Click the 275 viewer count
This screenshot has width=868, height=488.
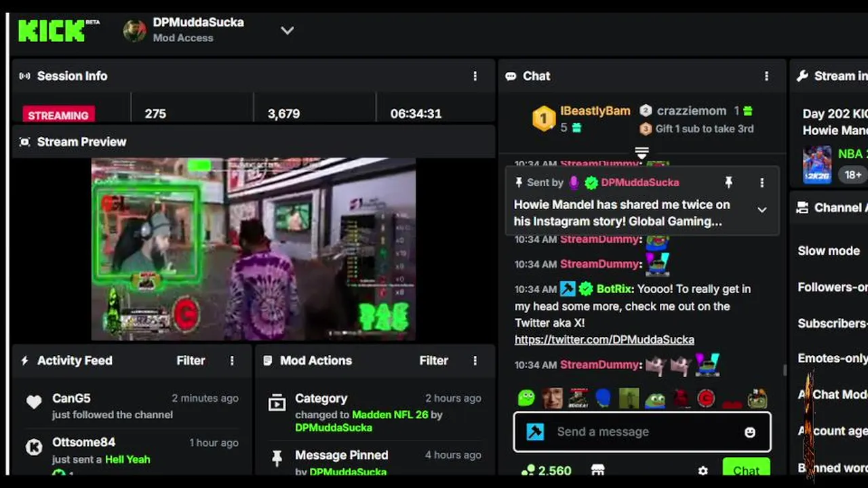[x=155, y=114]
